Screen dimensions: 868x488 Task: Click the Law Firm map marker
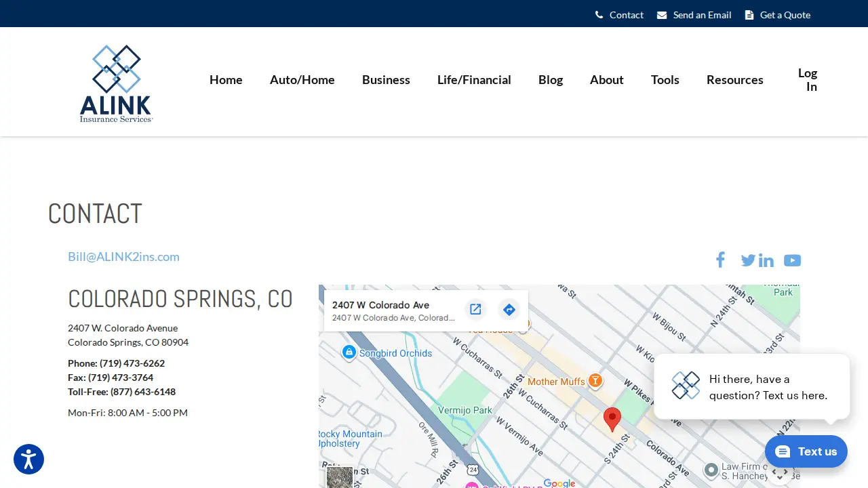[711, 470]
